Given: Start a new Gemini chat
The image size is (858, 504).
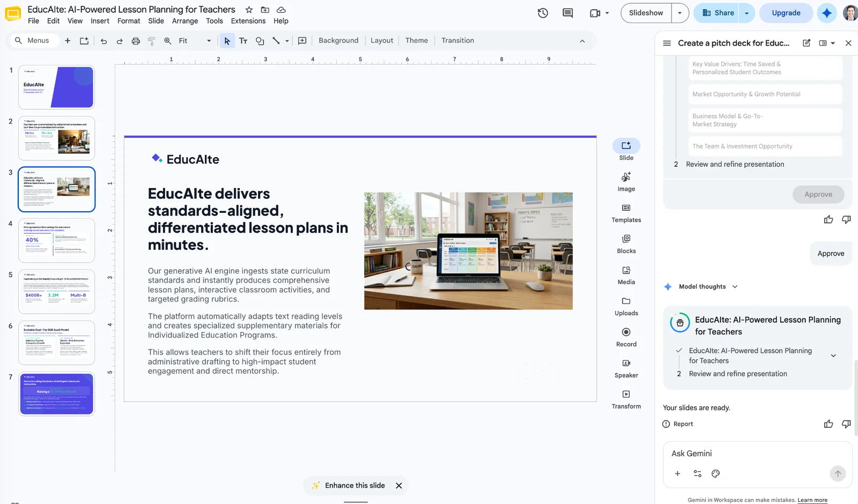Looking at the screenshot, I should [807, 43].
